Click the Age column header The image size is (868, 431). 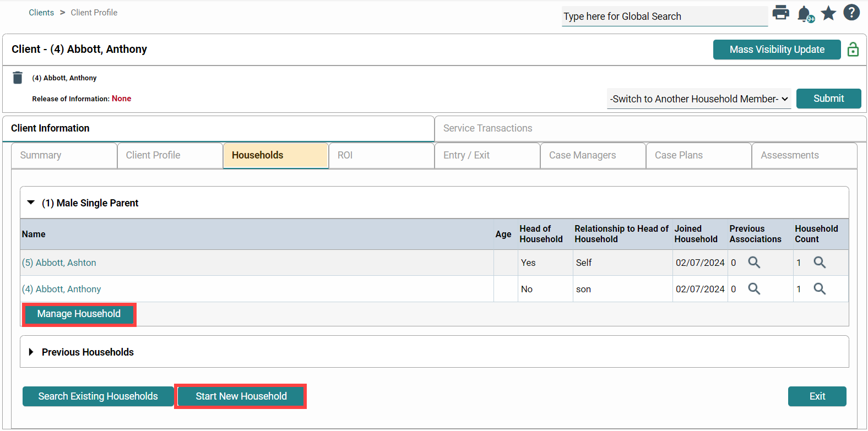[x=503, y=234]
